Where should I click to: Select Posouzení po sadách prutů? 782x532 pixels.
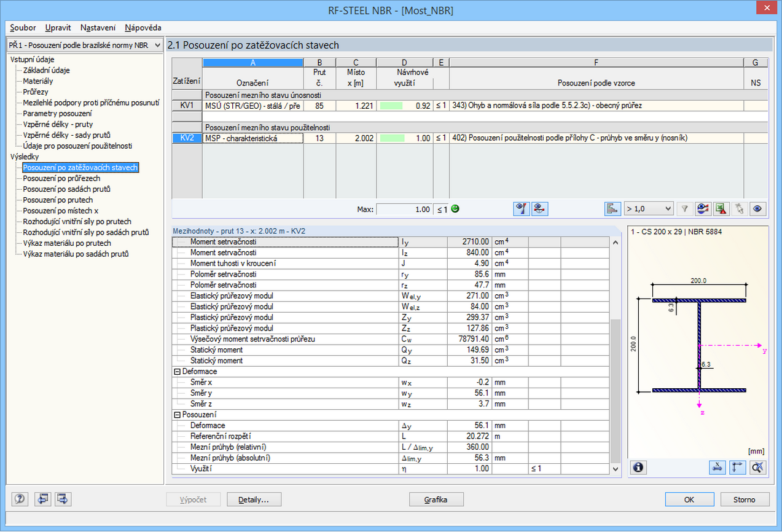click(x=66, y=189)
